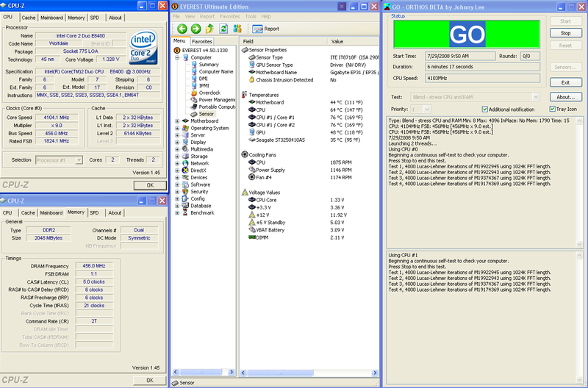This screenshot has width=588, height=388.
Task: Expand the Operating System tree node
Action: coord(177,128)
